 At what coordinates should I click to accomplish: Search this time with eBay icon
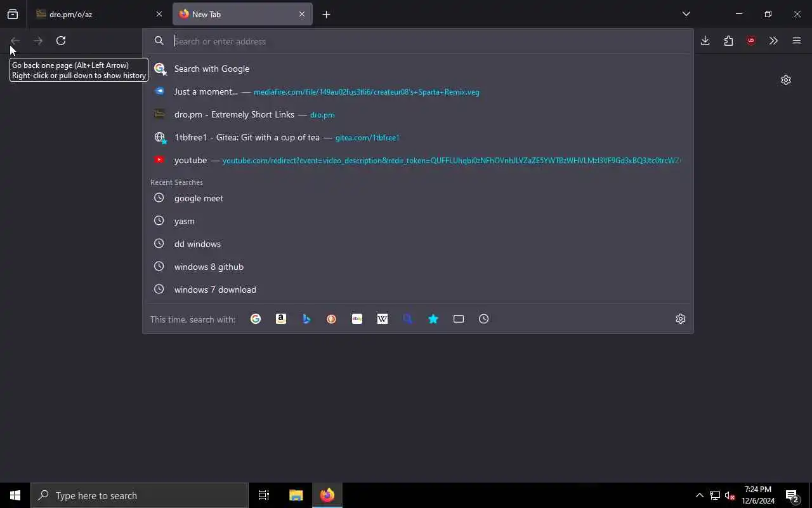[x=357, y=319]
